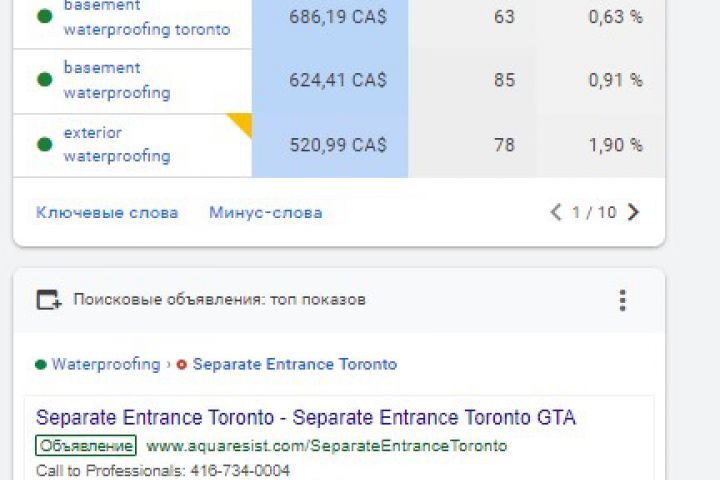Click the green dot before Waterproofing breadcrumb
Viewport: 720px width, 480px height.
click(x=41, y=365)
